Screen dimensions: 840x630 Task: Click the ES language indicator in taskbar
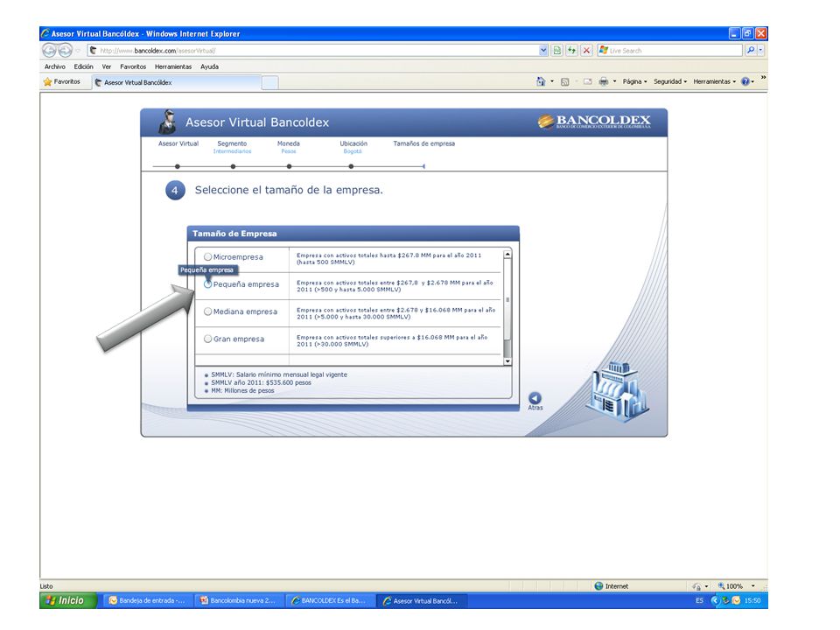tap(699, 600)
